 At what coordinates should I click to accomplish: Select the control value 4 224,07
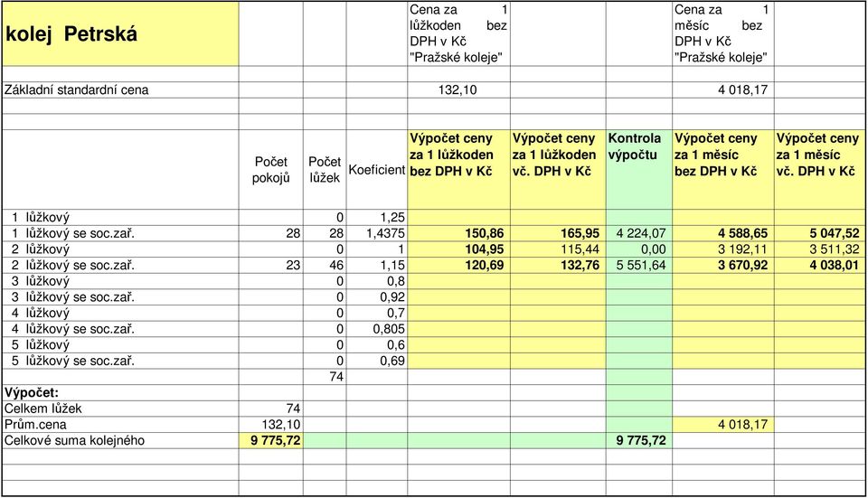point(641,233)
